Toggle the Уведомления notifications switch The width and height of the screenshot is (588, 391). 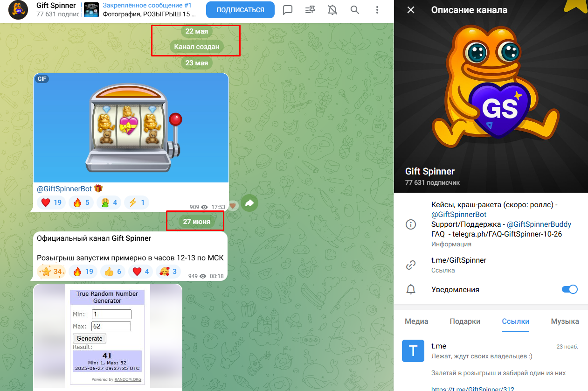click(x=570, y=289)
